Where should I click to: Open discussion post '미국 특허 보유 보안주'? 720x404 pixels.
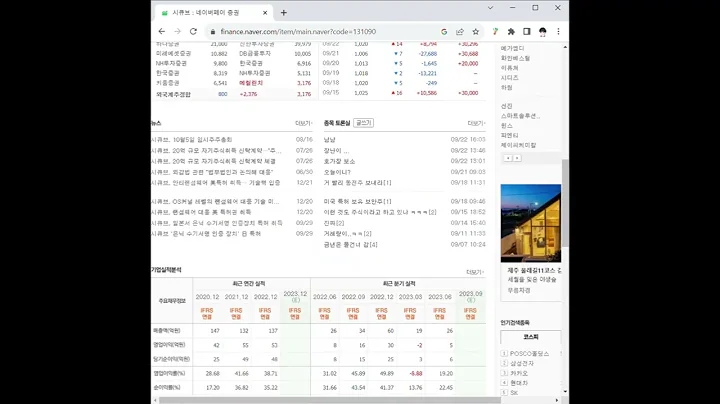357,202
